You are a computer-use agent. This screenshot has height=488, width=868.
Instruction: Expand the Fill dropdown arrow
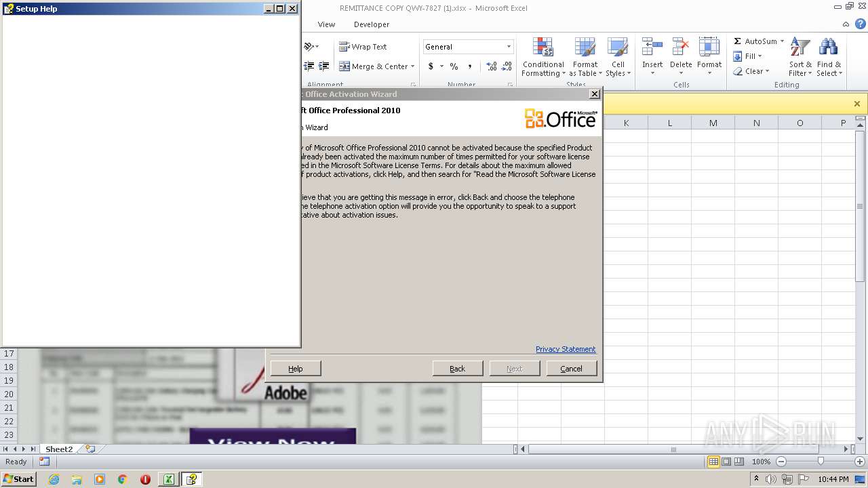(759, 56)
